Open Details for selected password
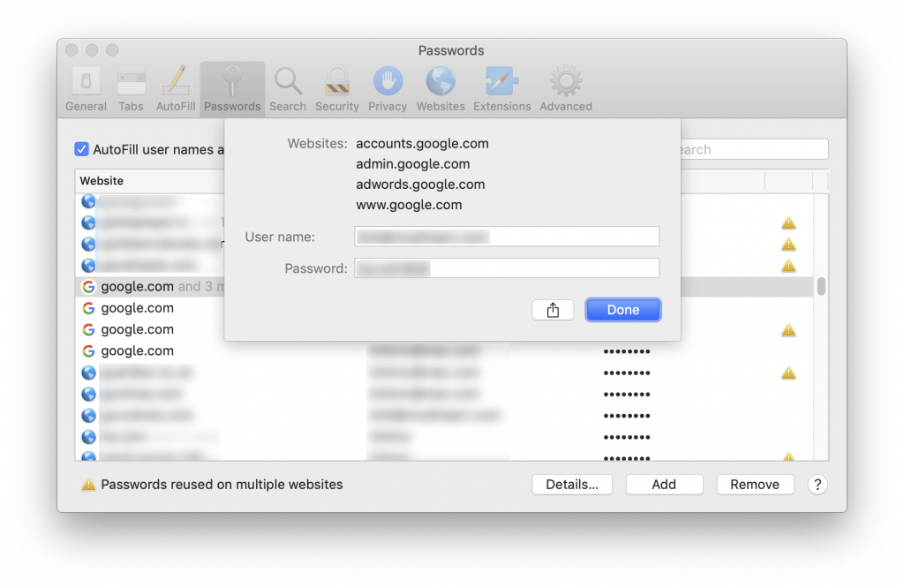This screenshot has height=588, width=904. coord(572,484)
